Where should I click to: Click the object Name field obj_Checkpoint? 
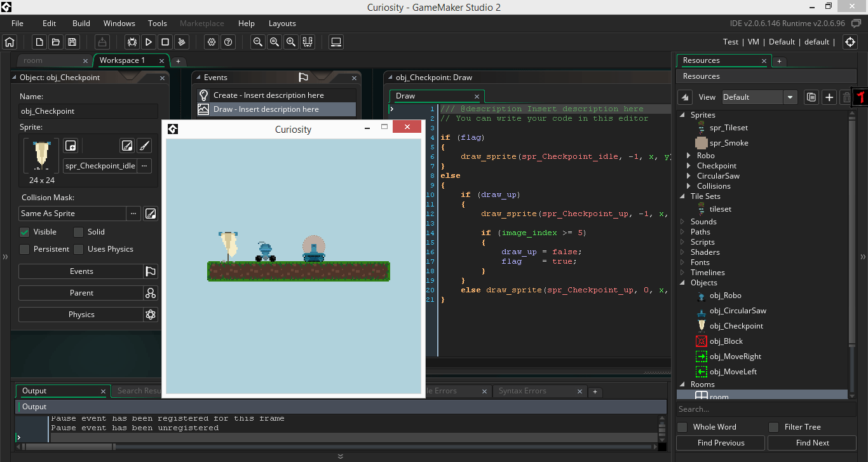tap(88, 111)
